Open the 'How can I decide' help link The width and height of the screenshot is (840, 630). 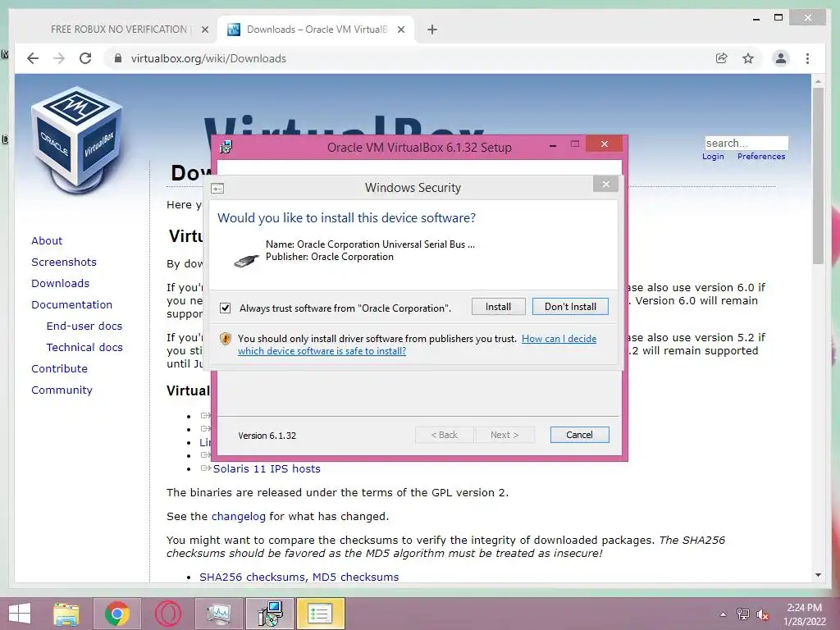(559, 339)
